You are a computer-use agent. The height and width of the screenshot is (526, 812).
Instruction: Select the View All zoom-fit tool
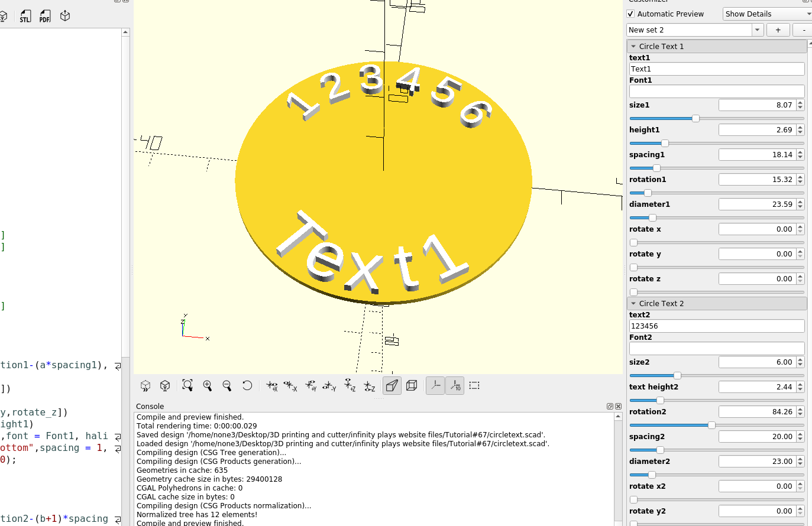click(187, 385)
